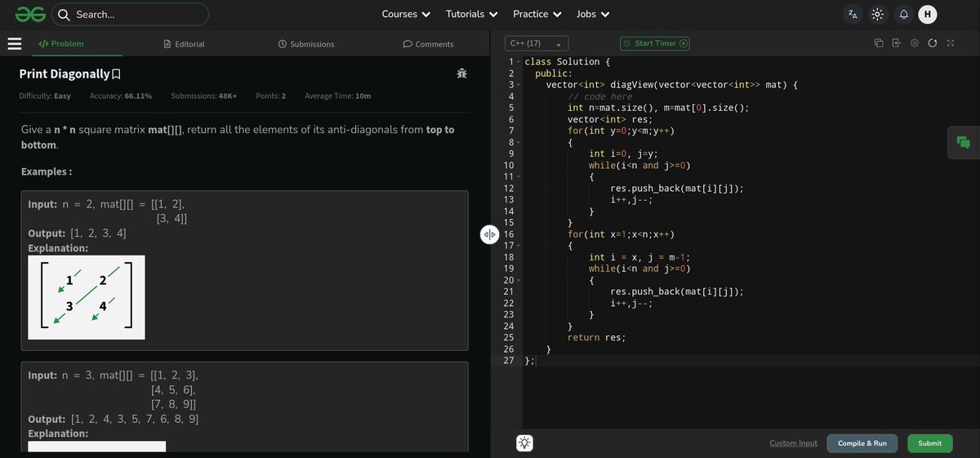Bookmark the Print Diagonally problem
980x458 pixels.
[x=116, y=74]
